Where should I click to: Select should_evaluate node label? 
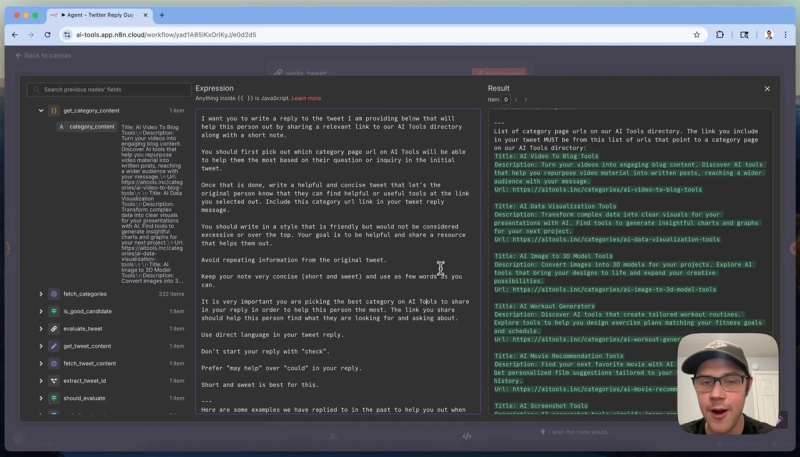[84, 398]
